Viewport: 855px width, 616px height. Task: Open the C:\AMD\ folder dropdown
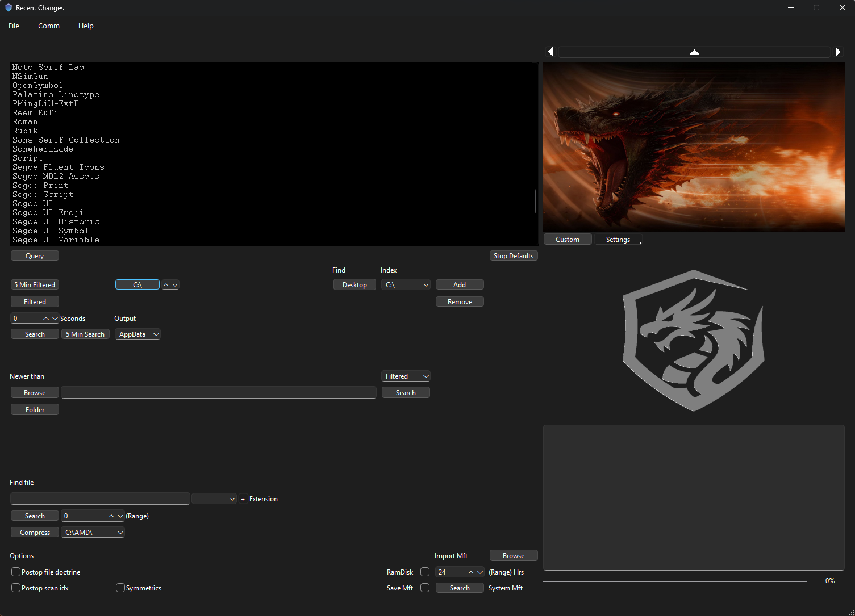93,533
